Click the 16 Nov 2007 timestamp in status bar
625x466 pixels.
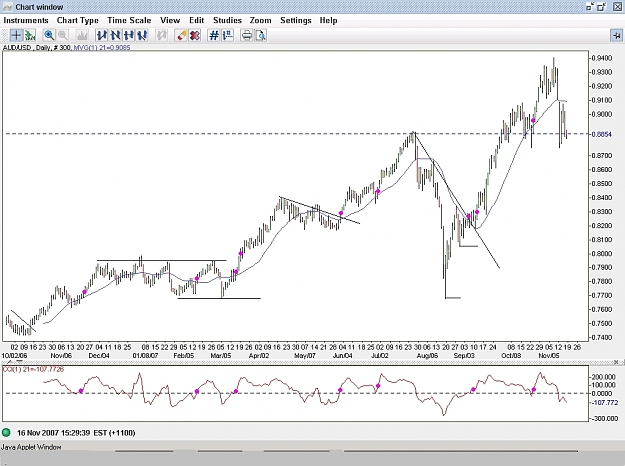(76, 433)
